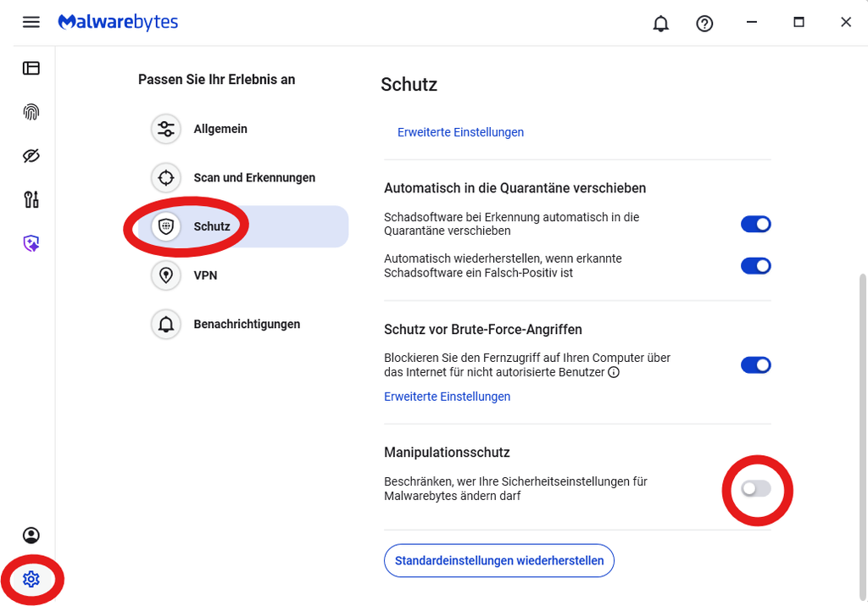Open the fingerprint scanner sidebar icon
This screenshot has width=868, height=606.
click(x=31, y=112)
